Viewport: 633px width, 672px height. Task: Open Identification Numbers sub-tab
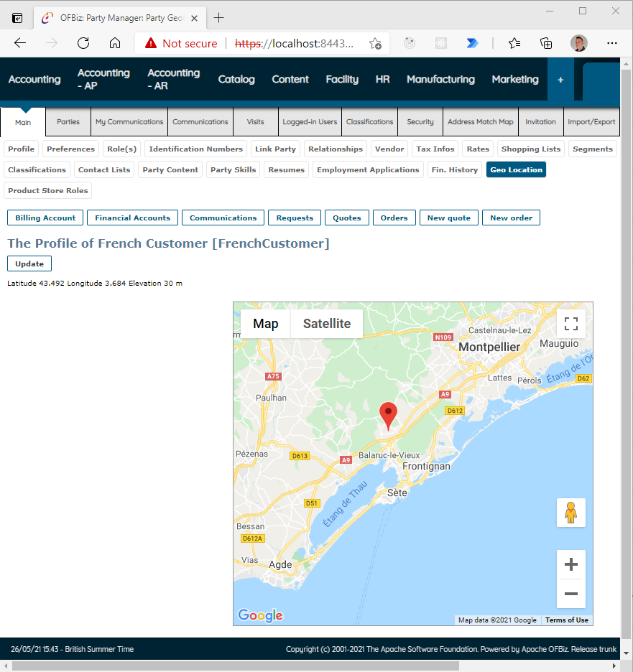(195, 149)
